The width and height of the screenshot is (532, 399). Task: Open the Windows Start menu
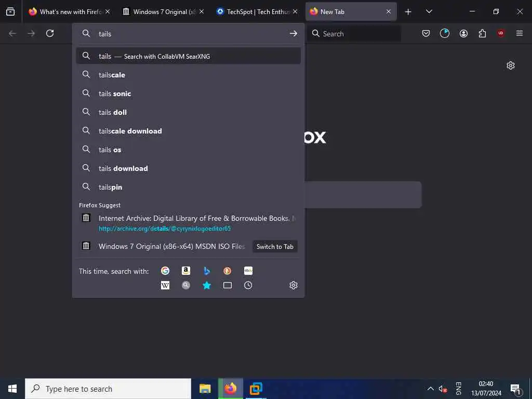(12, 389)
